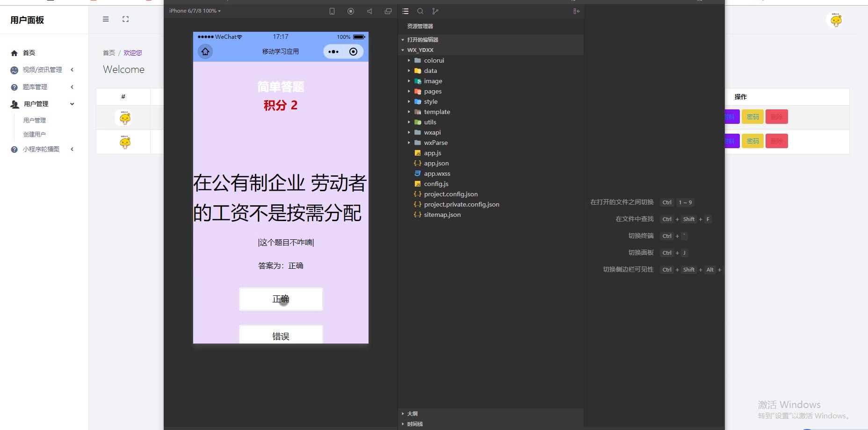Collapse the WX_YDXX project root

[x=403, y=50]
